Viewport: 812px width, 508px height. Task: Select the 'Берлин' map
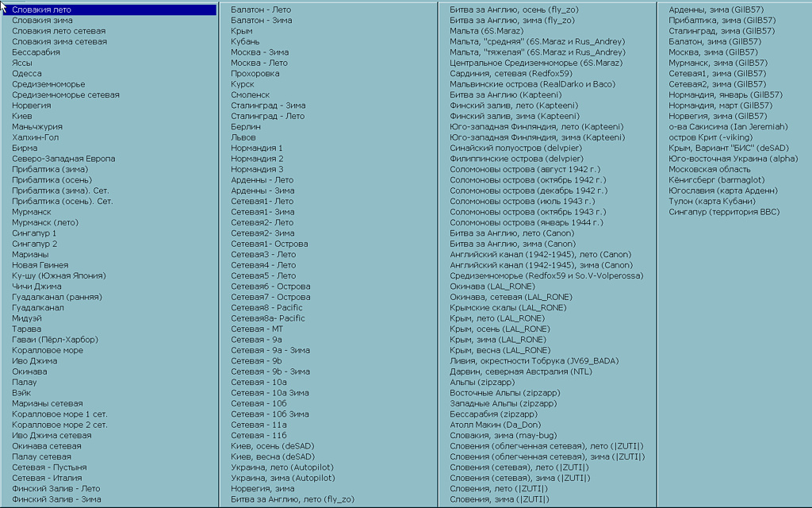point(246,126)
